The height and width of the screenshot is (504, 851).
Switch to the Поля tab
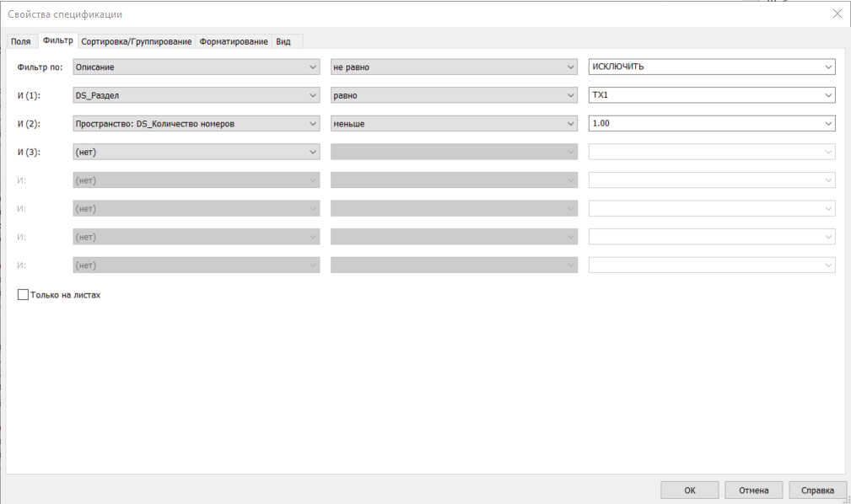pyautogui.click(x=21, y=41)
